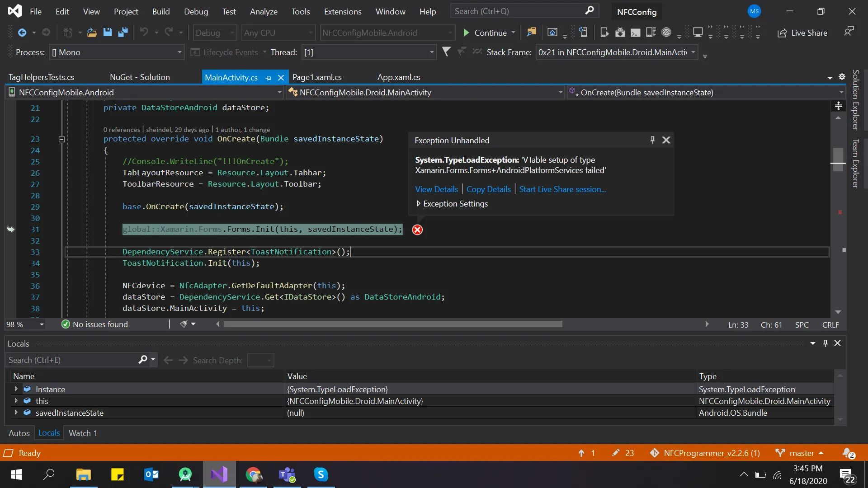The image size is (868, 488).
Task: Toggle pin on MainActivity.cs tab
Action: (x=269, y=78)
